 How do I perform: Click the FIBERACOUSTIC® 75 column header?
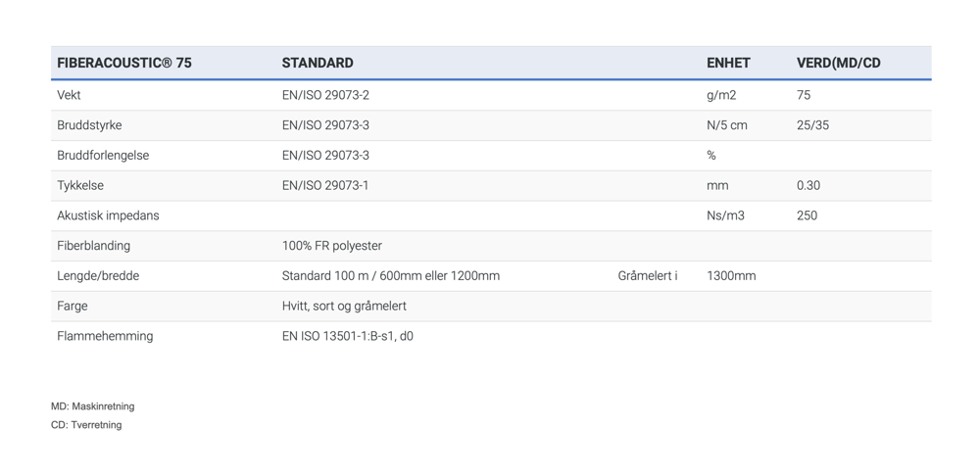[x=124, y=63]
